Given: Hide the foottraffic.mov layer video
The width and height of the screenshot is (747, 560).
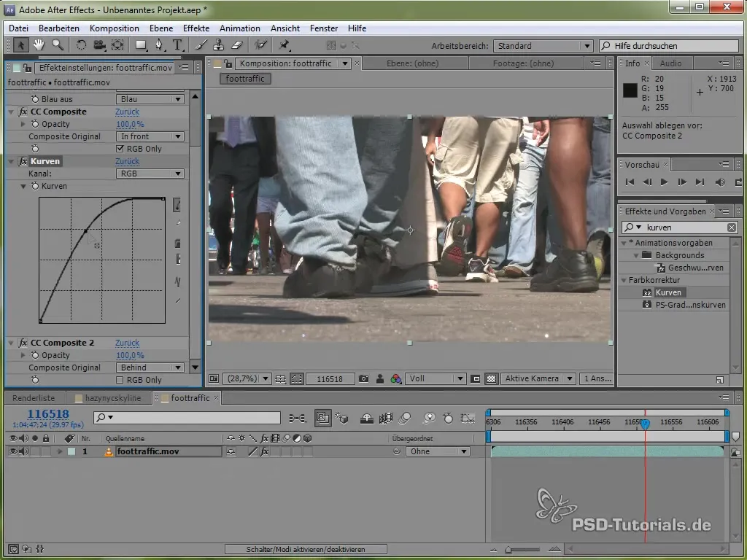Looking at the screenshot, I should [13, 451].
